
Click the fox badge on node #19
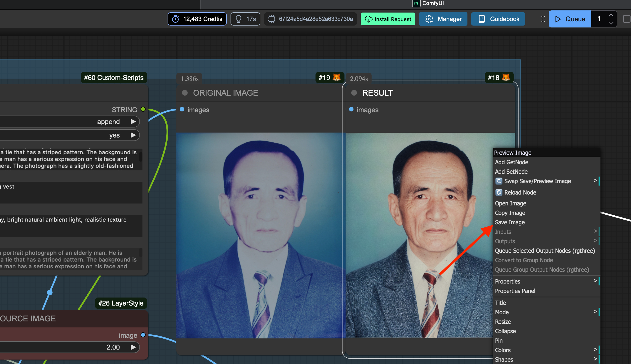[337, 77]
